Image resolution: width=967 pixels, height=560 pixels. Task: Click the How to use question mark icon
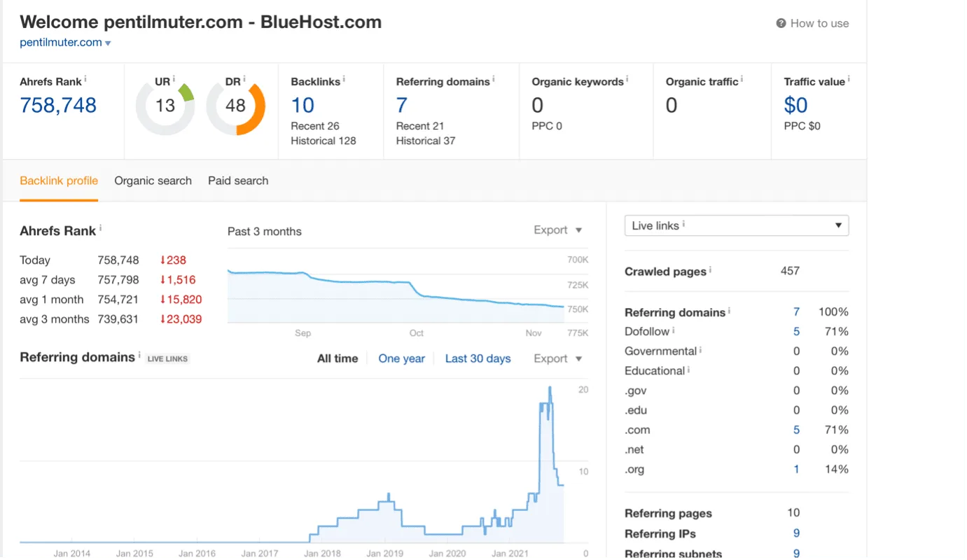tap(781, 23)
